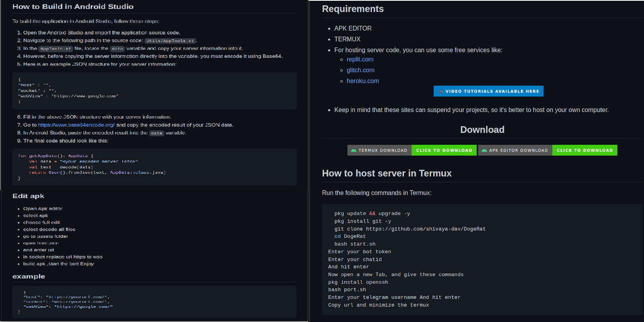The width and height of the screenshot is (644, 322).
Task: Click the select apk bullet
Action: point(35,215)
